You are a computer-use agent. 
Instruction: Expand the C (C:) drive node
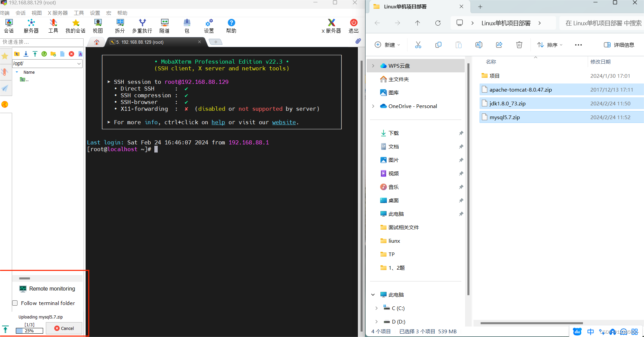pyautogui.click(x=376, y=308)
